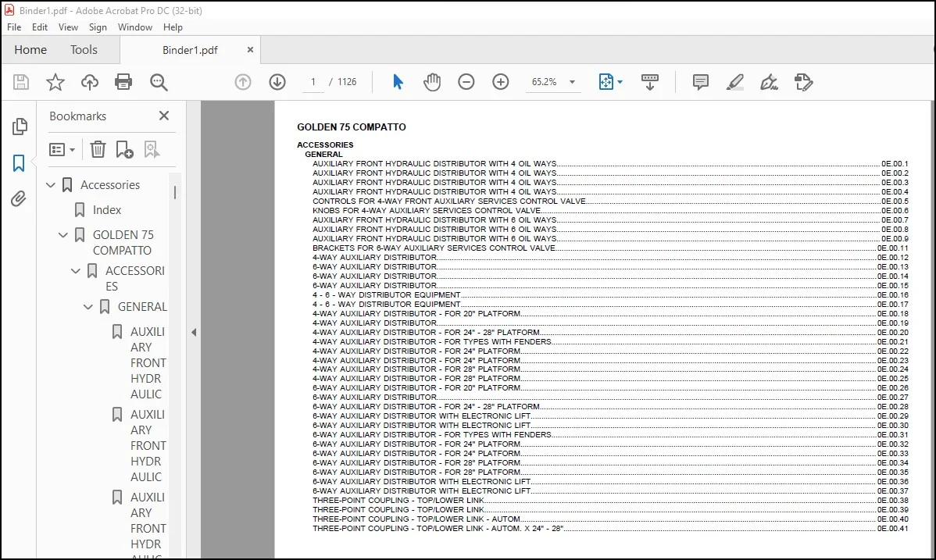Click the bookmarks panel scrollbar
This screenshot has height=560, width=936.
[x=175, y=193]
